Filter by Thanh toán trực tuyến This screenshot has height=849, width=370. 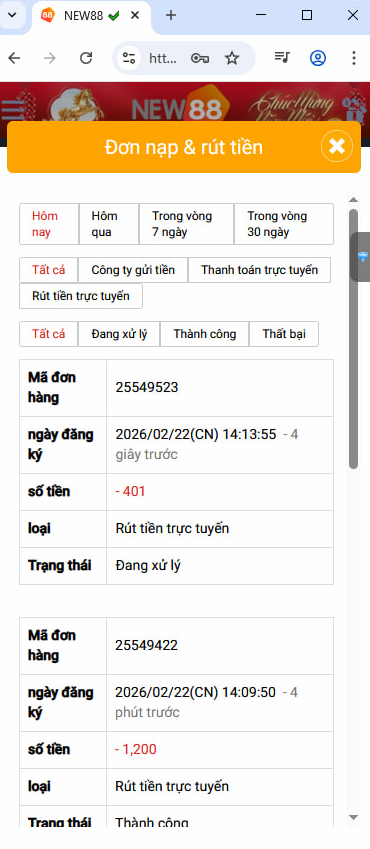(259, 270)
